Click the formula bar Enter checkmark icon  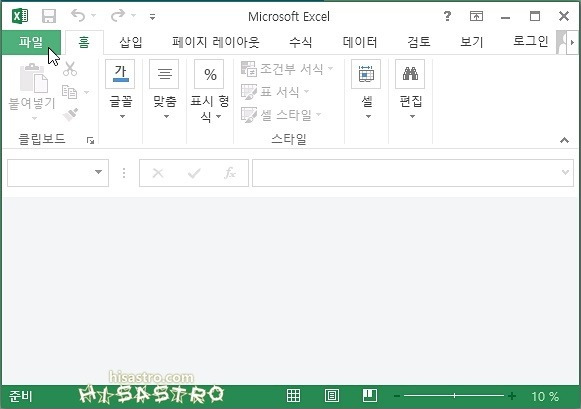pyautogui.click(x=194, y=173)
